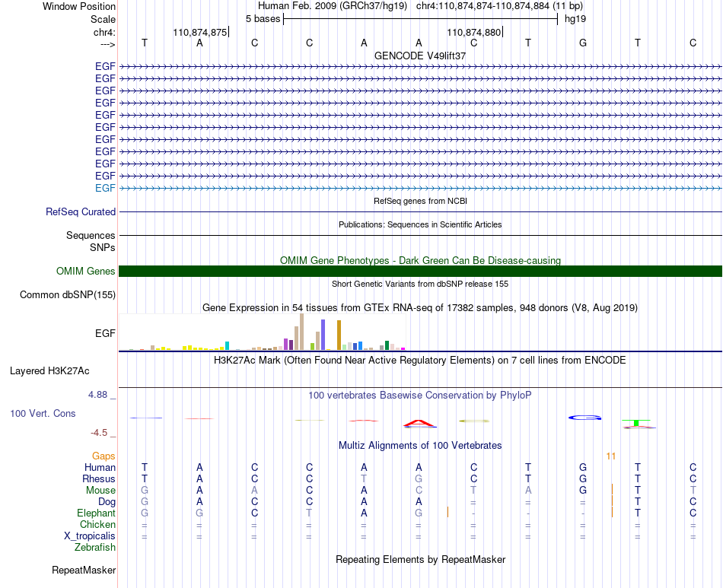Click the Sequences track label
Viewport: 723px width, 588px height.
(x=91, y=236)
